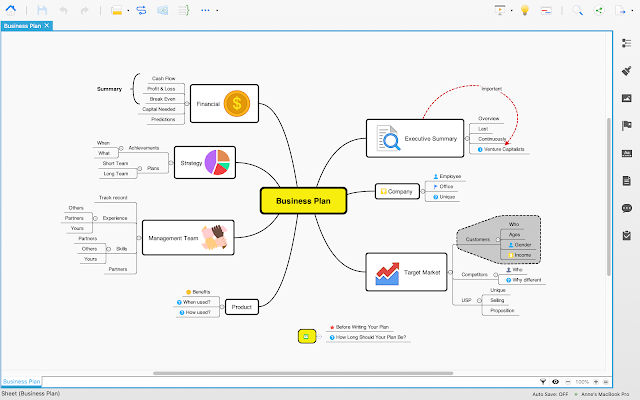Screen dimensions: 640x400
Task: Open the dropdown arrow beside the folder icon
Action: pyautogui.click(x=128, y=10)
